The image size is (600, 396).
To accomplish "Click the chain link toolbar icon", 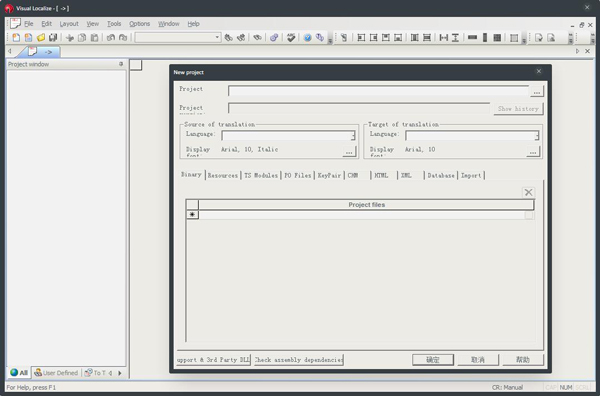I will [x=274, y=37].
